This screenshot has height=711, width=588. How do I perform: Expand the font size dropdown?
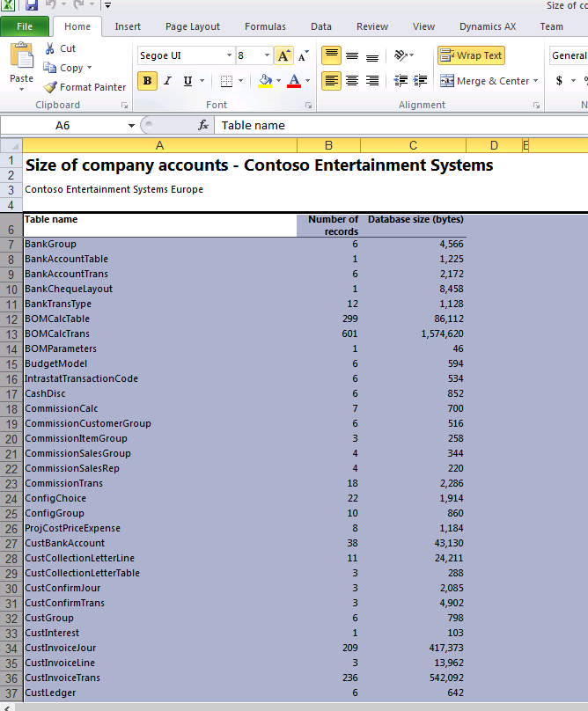point(267,55)
